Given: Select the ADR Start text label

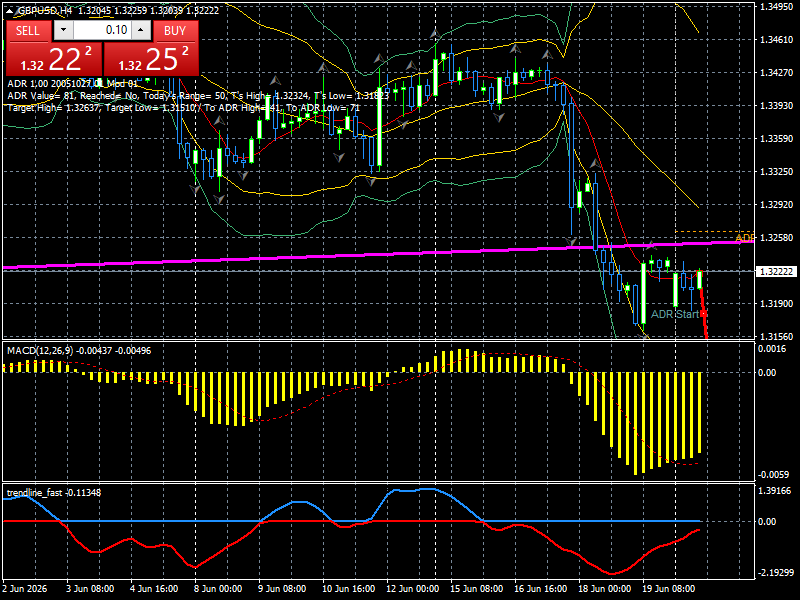Looking at the screenshot, I should point(674,314).
